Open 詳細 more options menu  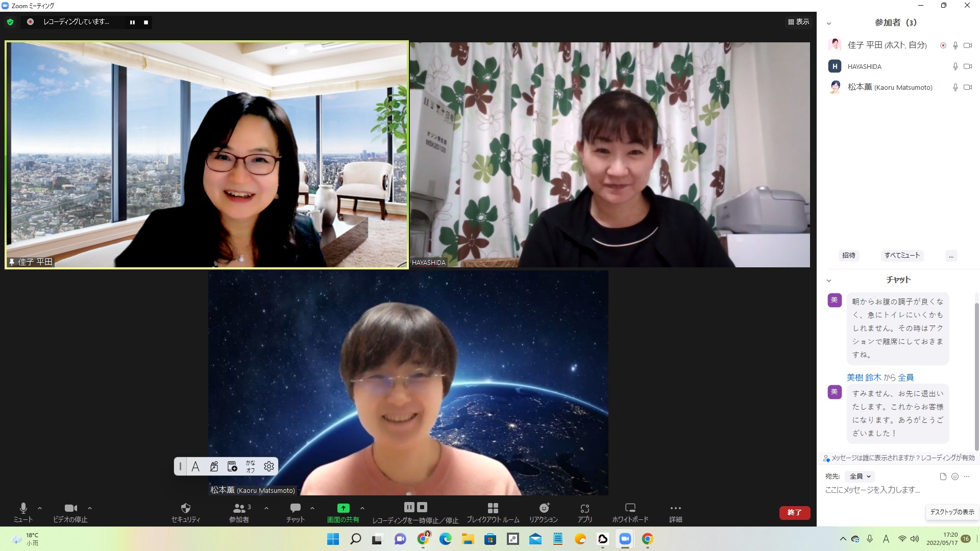676,512
